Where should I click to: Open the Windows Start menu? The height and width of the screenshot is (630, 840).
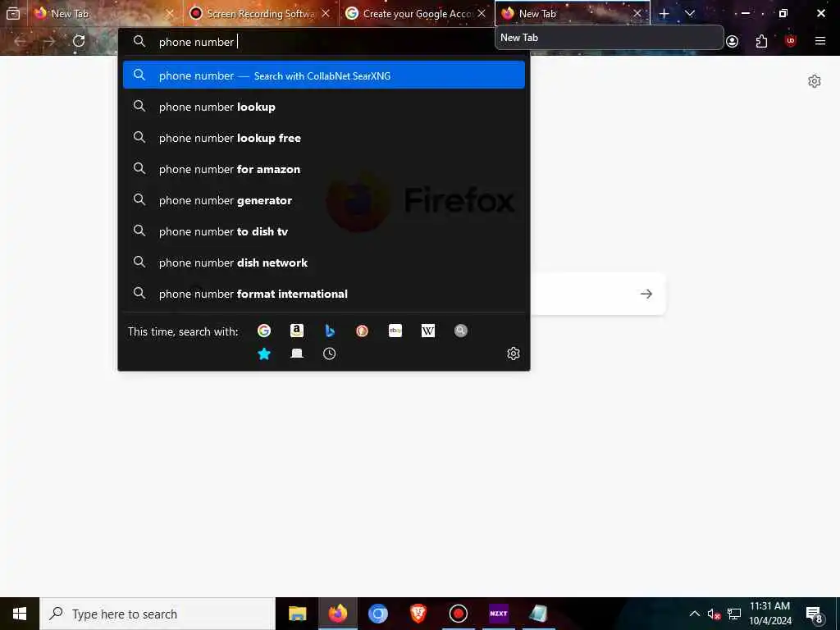[x=20, y=614]
